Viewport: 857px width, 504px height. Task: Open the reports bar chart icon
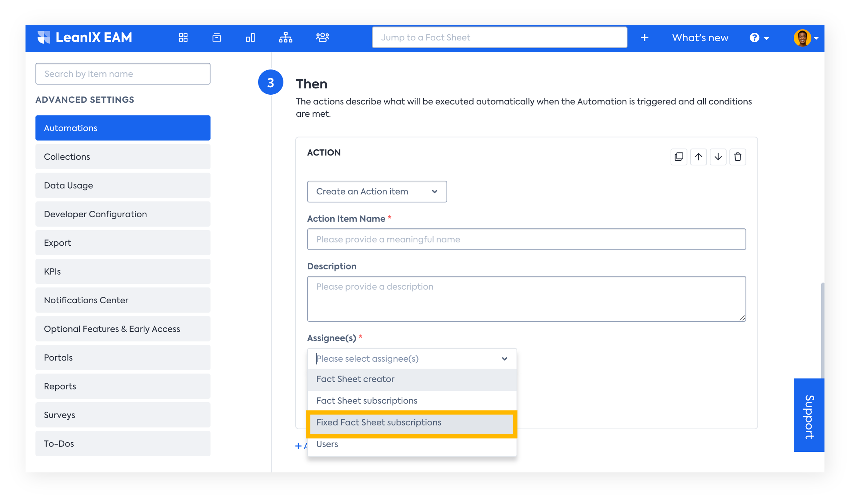[x=250, y=37]
